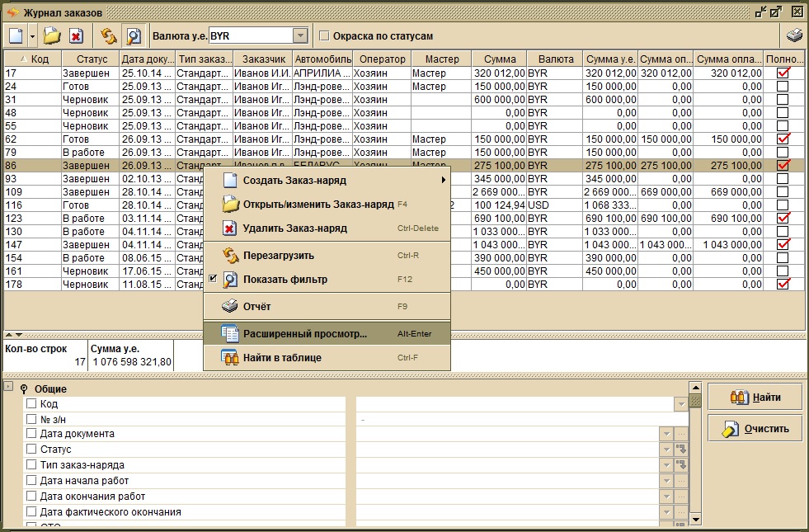Click selector icon beside Статус filter
Image resolution: width=809 pixels, height=532 pixels.
click(681, 450)
